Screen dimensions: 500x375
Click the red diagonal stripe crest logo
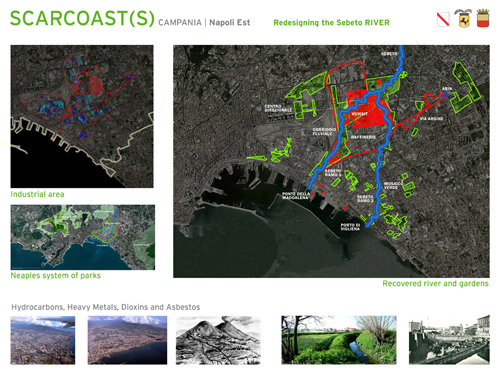[443, 19]
